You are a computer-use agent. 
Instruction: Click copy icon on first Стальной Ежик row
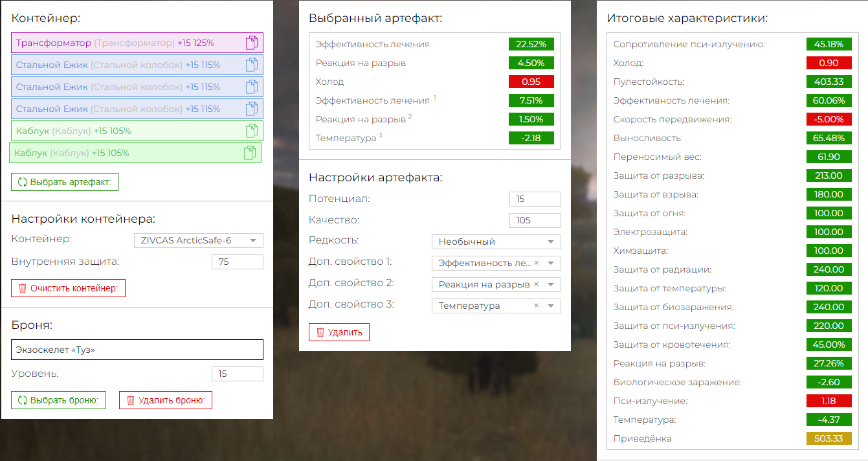click(251, 65)
